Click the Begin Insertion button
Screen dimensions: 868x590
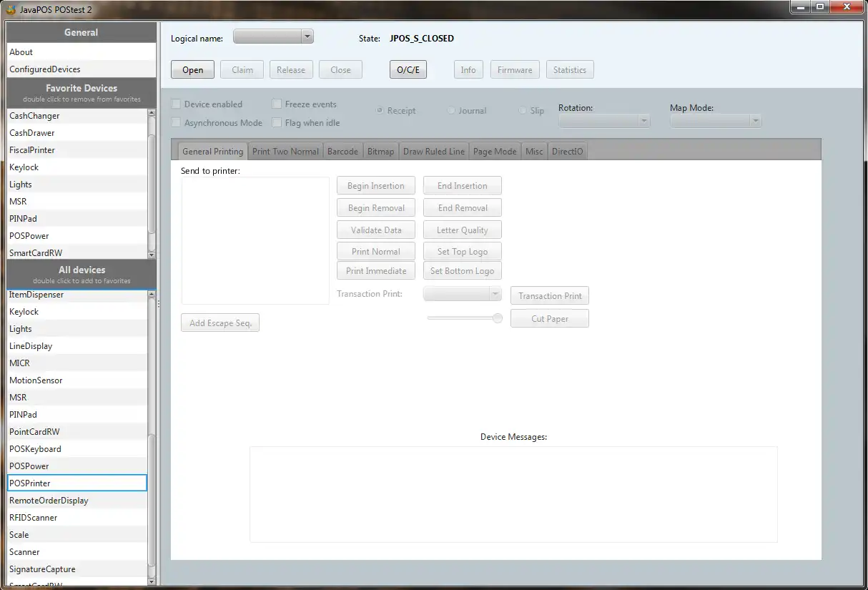point(376,186)
